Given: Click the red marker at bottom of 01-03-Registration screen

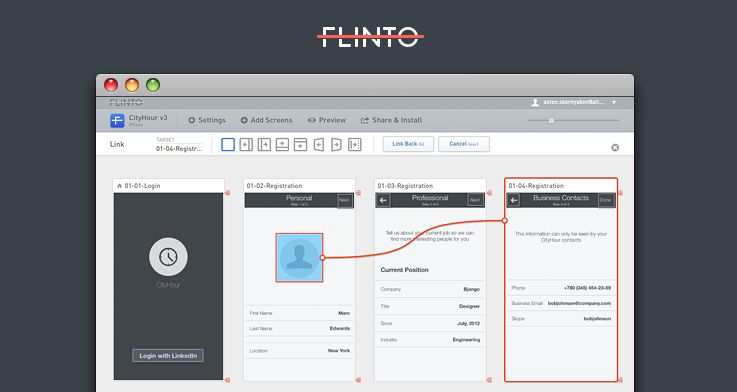Looking at the screenshot, I should [x=489, y=380].
